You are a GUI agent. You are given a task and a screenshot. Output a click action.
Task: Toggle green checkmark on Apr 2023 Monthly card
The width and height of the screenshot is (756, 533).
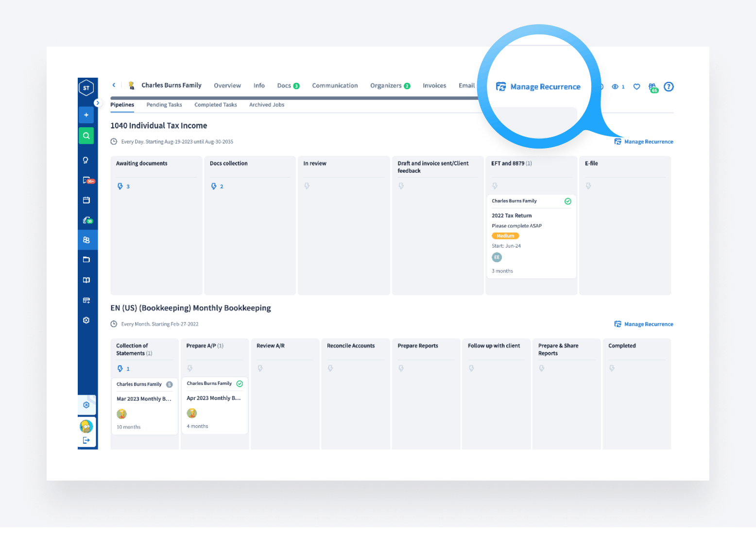(240, 384)
